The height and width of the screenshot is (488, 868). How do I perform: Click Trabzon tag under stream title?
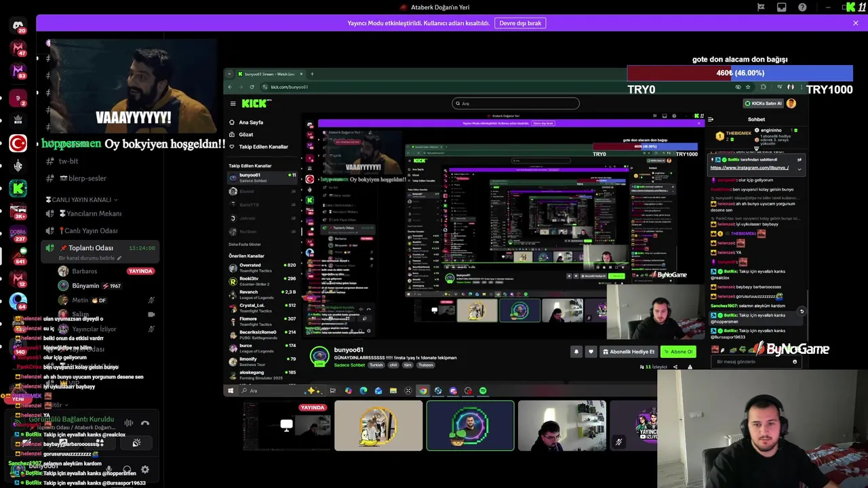[x=425, y=365]
